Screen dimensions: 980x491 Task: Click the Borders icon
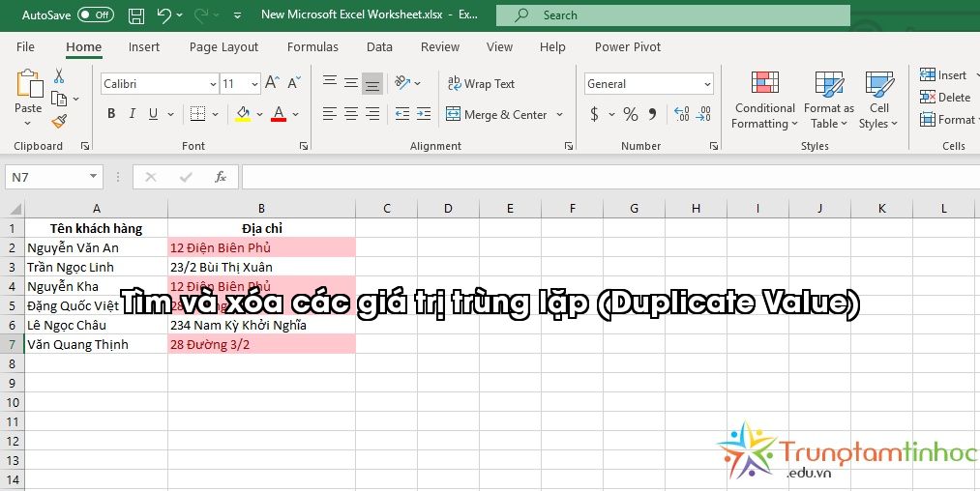click(x=197, y=114)
